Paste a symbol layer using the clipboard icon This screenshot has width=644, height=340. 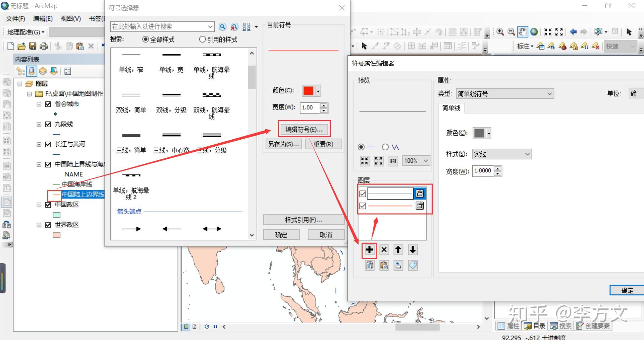tap(384, 265)
